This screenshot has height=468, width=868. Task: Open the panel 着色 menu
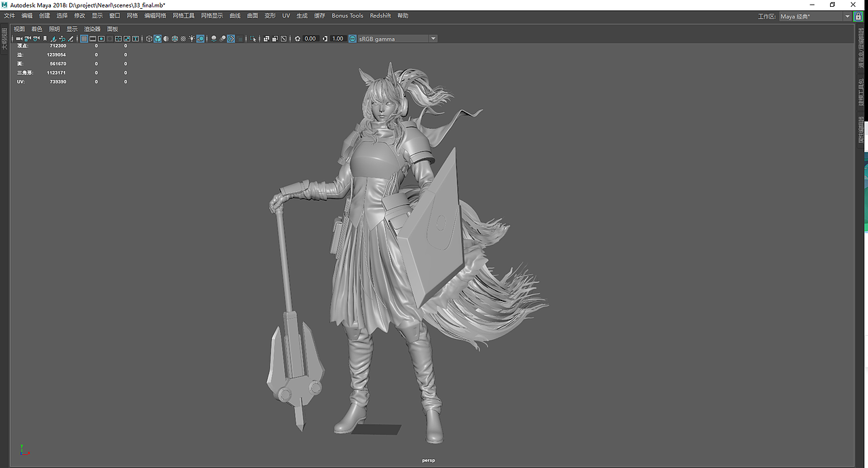[x=37, y=29]
